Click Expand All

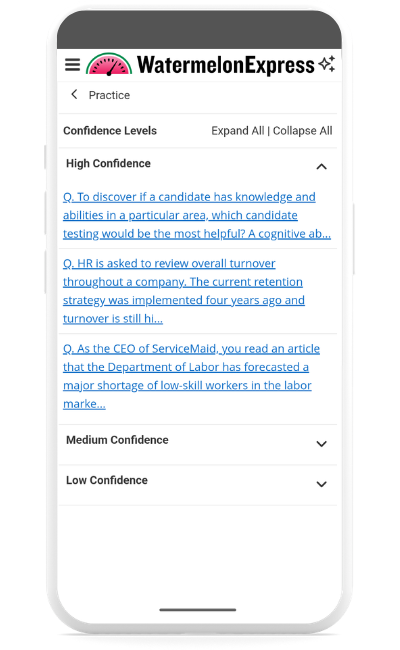click(x=238, y=131)
